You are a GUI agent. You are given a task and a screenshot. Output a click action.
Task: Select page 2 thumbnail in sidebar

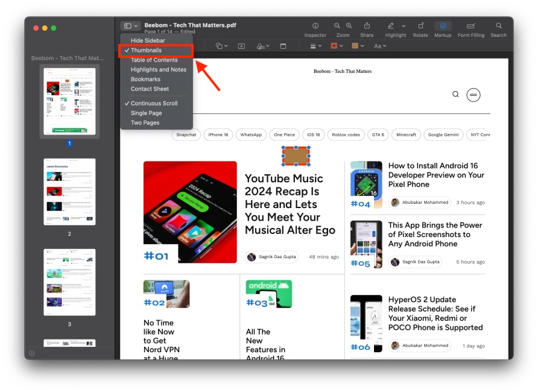click(x=69, y=192)
